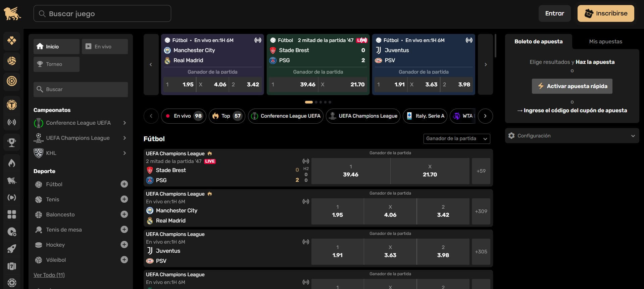This screenshot has height=289, width=644.
Task: Bet 1.95 on Manchester City in match list
Action: [337, 211]
